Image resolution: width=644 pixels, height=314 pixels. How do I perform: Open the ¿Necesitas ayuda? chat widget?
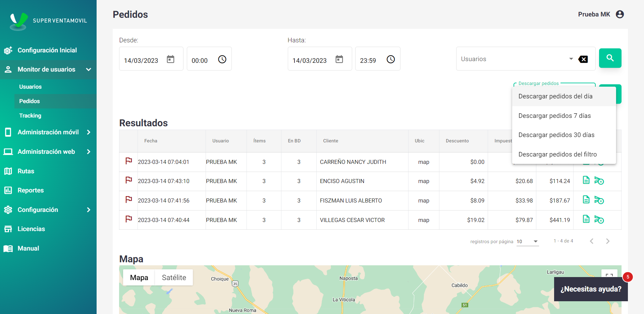tap(591, 289)
